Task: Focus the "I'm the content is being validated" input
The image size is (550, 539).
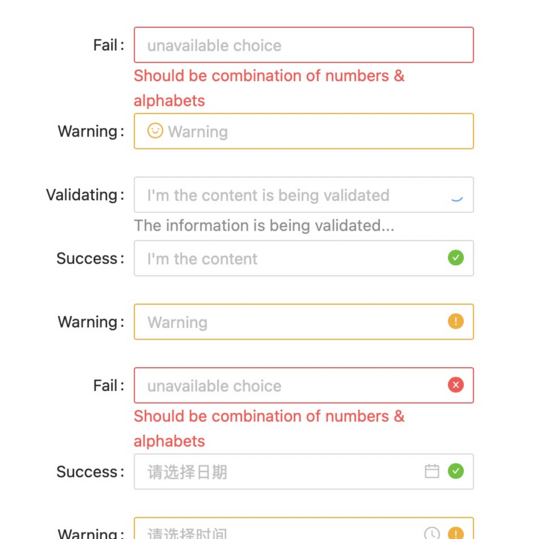Action: (304, 195)
